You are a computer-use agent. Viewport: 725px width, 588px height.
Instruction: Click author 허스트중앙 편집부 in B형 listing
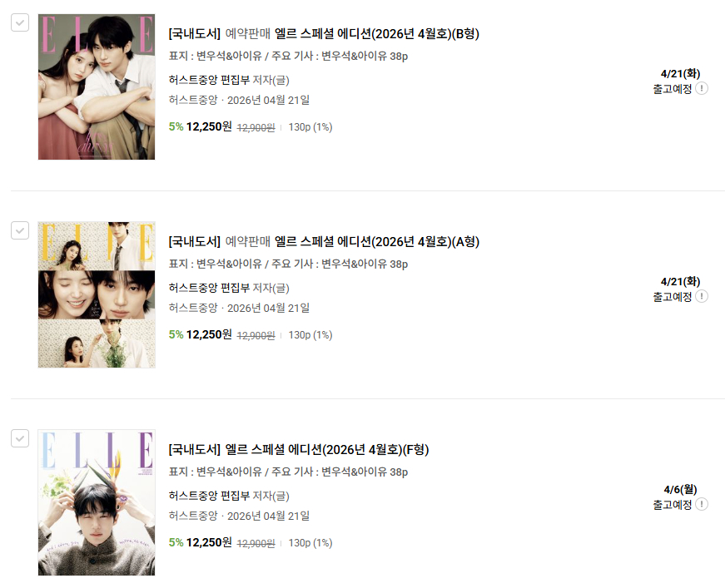(x=209, y=80)
